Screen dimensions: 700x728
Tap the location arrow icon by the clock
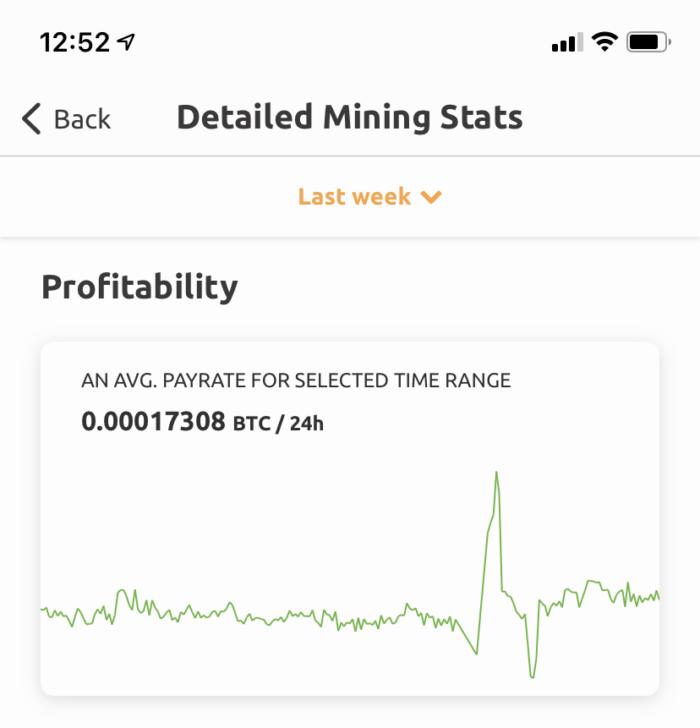(x=128, y=41)
